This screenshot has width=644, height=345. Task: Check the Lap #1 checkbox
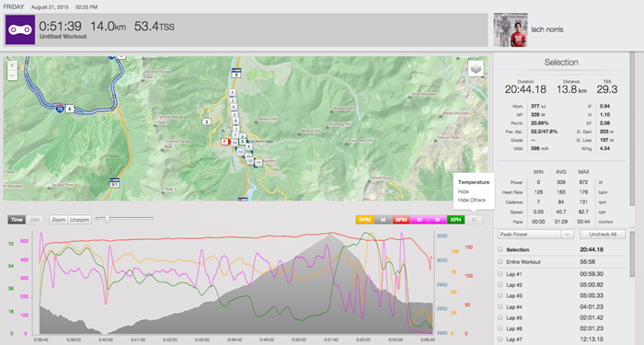(x=500, y=273)
